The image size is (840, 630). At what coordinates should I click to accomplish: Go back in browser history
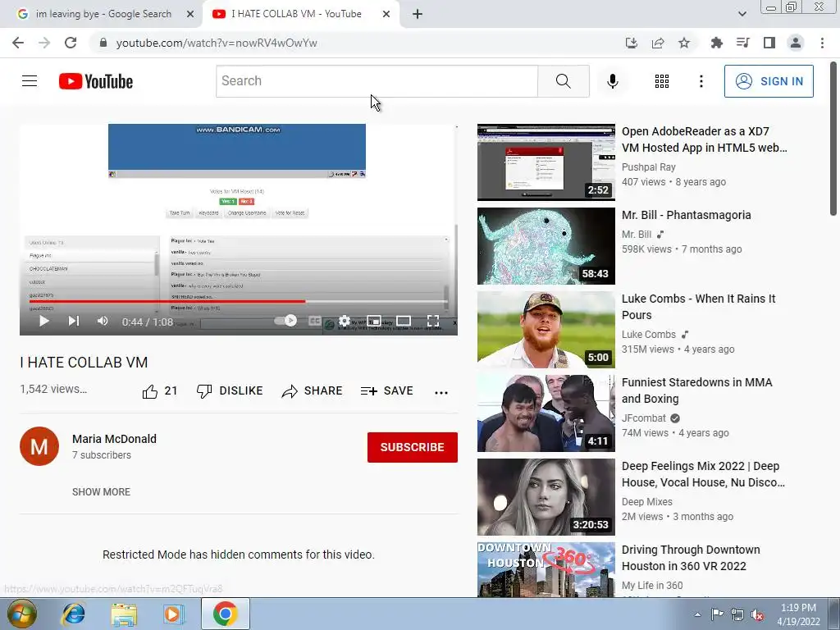click(18, 43)
